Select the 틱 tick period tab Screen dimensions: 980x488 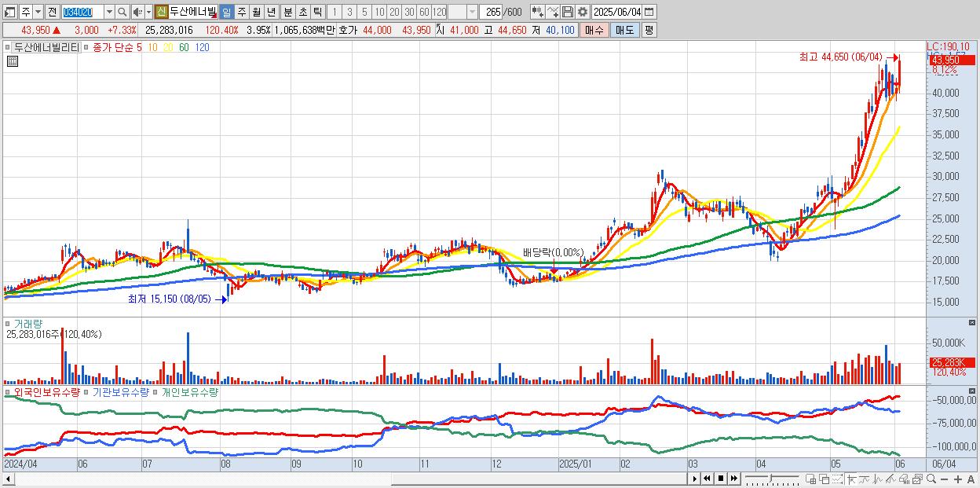[317, 12]
